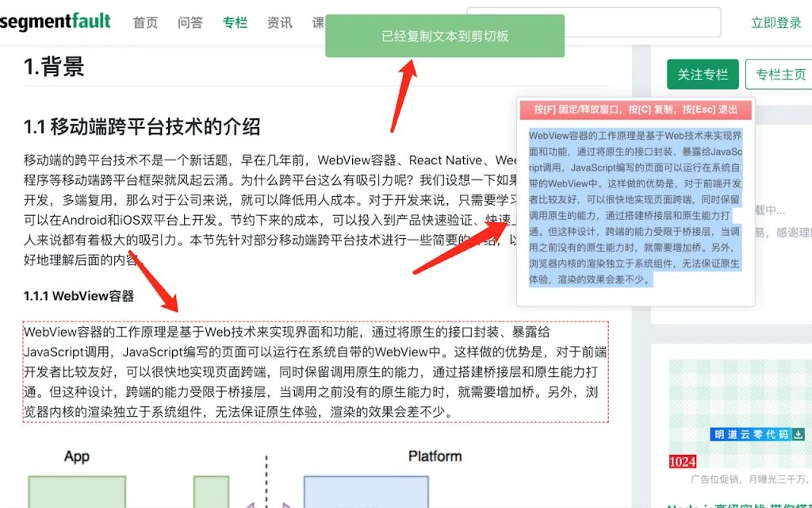Select the 专栏 nav tab

(x=235, y=22)
